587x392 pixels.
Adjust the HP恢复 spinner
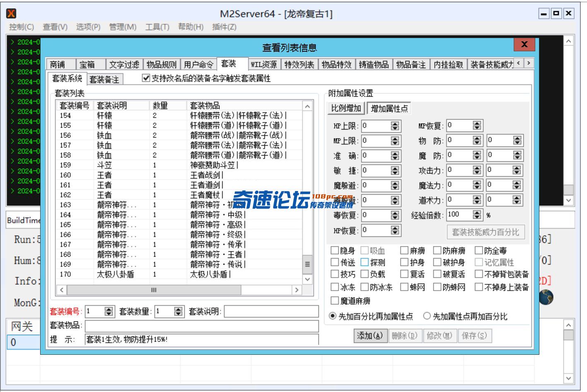(x=395, y=230)
